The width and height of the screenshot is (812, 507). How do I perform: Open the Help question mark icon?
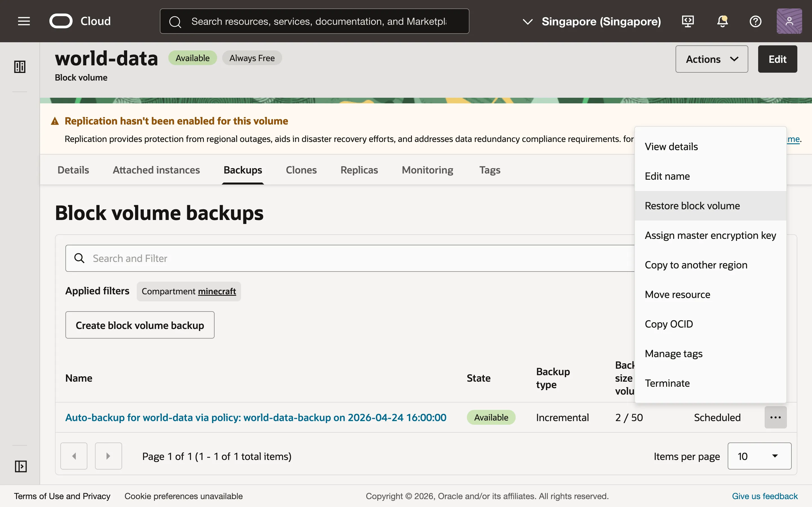pos(756,21)
